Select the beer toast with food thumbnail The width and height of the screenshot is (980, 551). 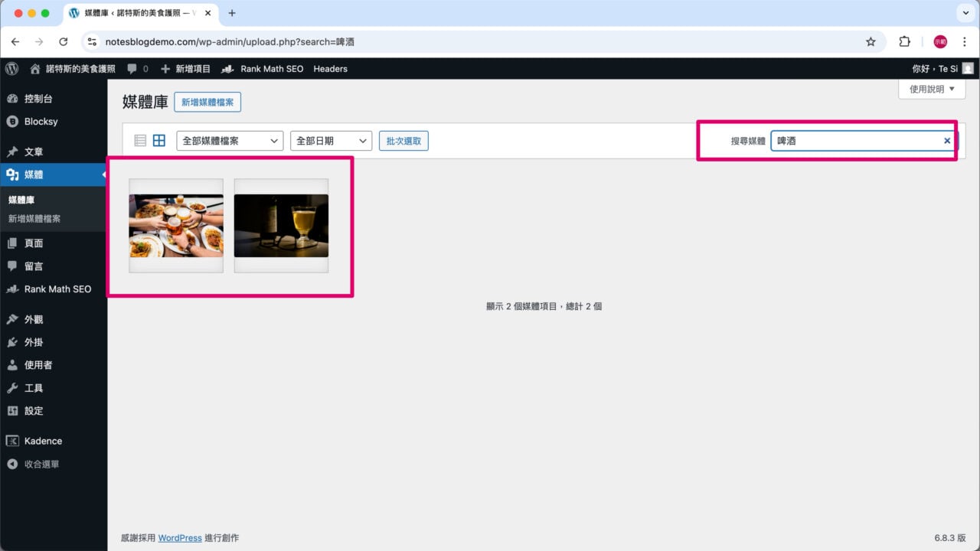click(x=176, y=226)
